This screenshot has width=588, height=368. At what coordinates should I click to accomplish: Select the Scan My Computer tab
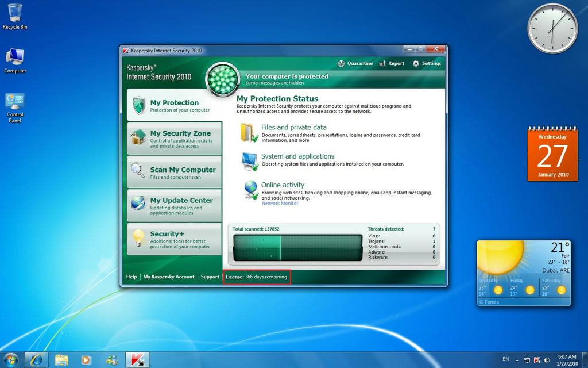point(175,172)
